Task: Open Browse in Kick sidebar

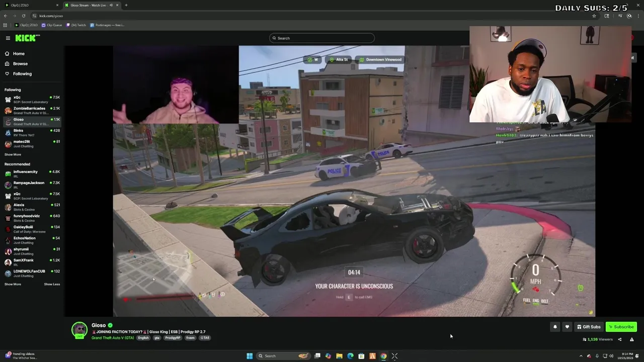Action: pos(32,64)
